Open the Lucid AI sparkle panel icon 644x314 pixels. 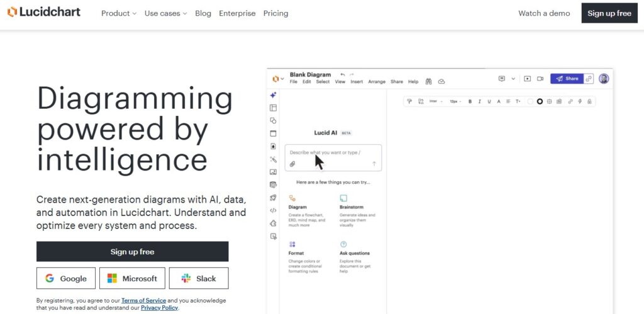click(x=273, y=95)
